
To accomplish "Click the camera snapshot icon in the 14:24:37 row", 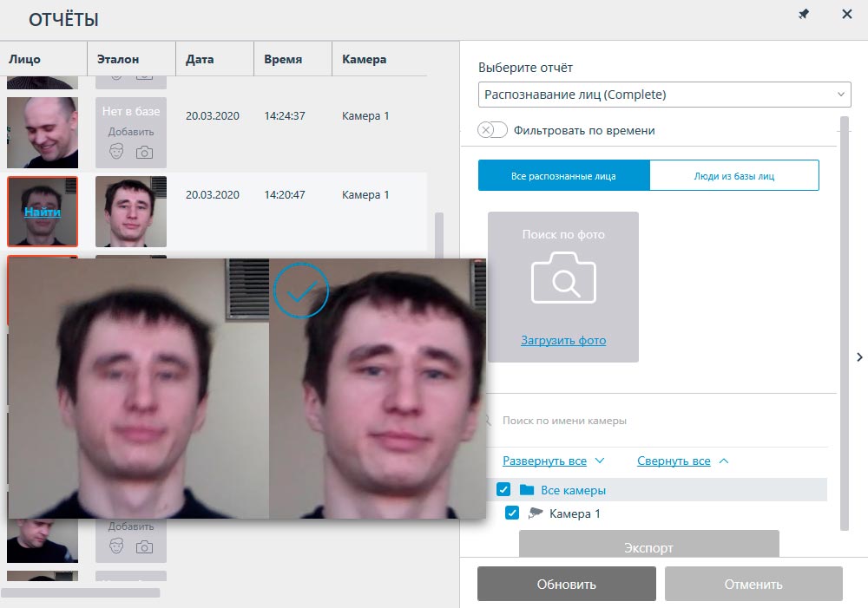I will coord(144,153).
